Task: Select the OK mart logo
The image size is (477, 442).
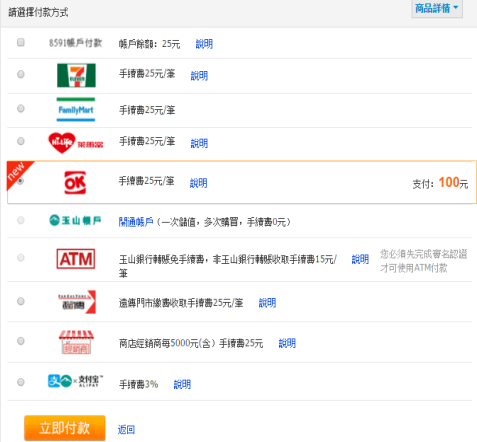Action: tap(75, 182)
